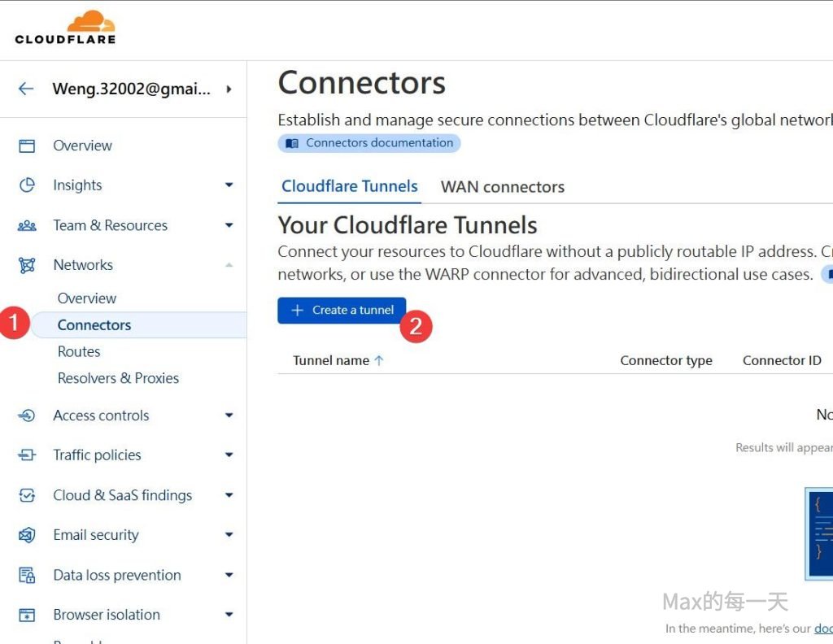Image resolution: width=833 pixels, height=644 pixels.
Task: Click the Email security envelope icon
Action: 27,535
